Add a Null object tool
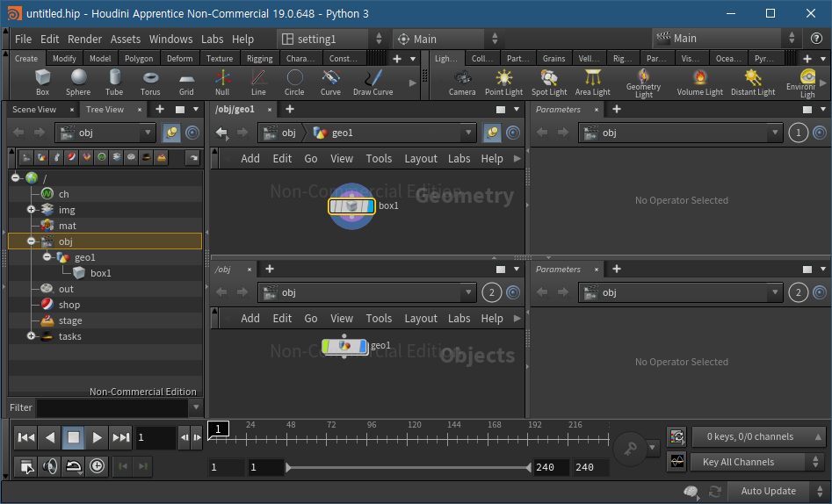 click(x=222, y=83)
